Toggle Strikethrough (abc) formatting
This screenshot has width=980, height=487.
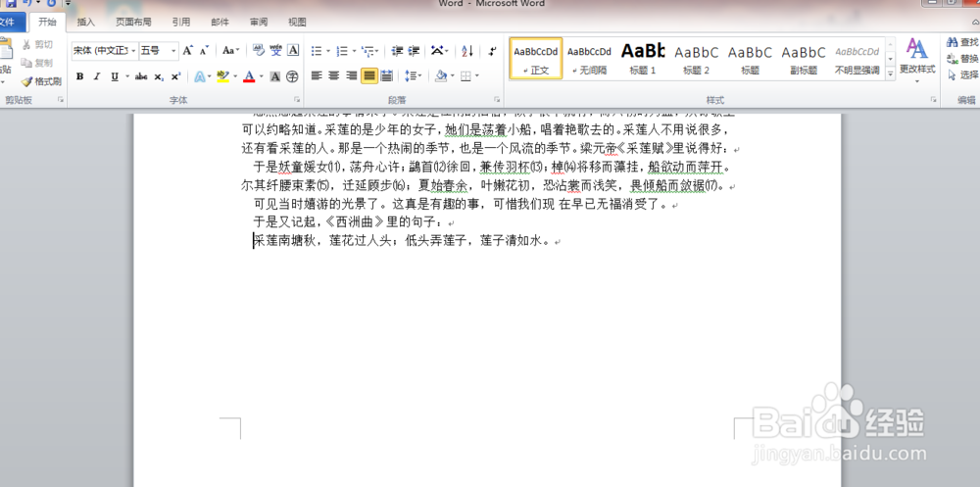141,76
